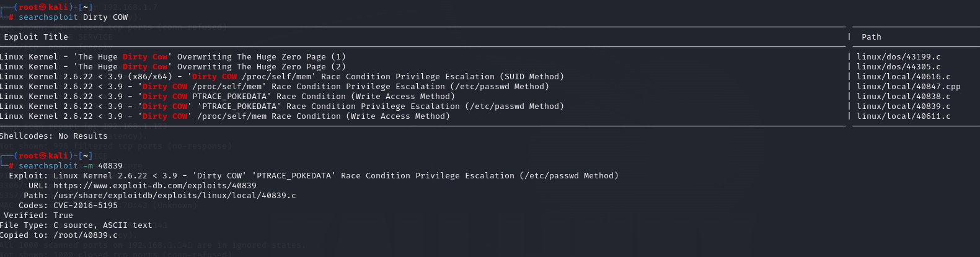Click the path linux/local/40838.c
The width and height of the screenshot is (980, 257).
coord(903,97)
